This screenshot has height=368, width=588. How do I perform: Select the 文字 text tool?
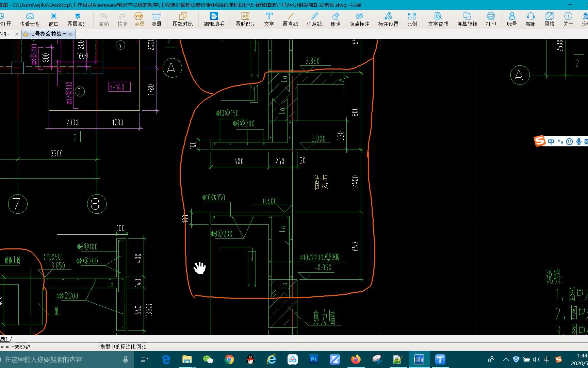click(269, 19)
